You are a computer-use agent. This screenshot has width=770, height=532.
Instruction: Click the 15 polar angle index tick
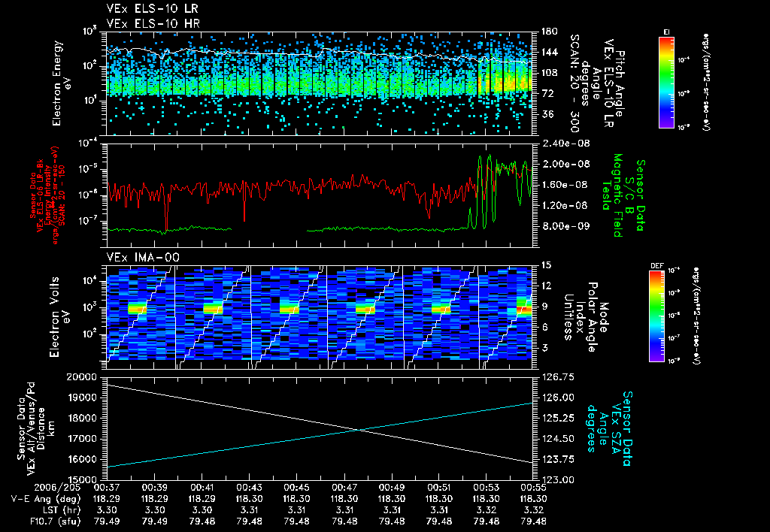pyautogui.click(x=546, y=265)
